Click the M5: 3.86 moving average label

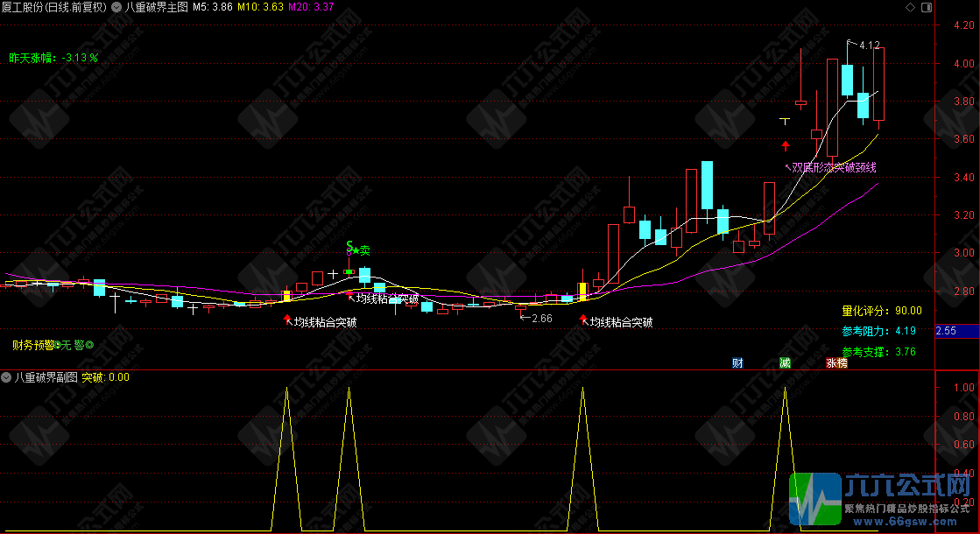213,8
